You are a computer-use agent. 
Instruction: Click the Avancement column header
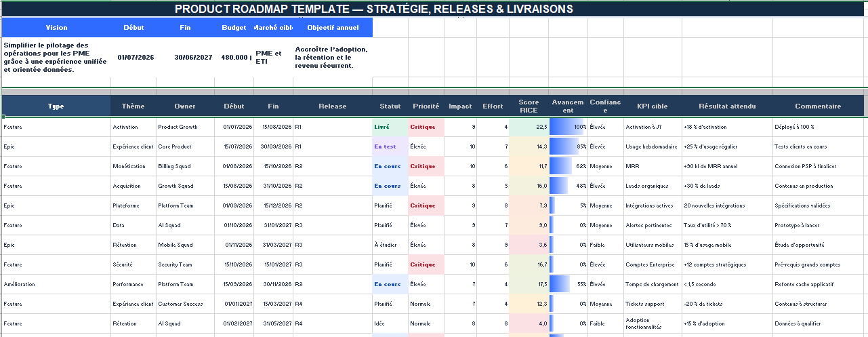[x=569, y=106]
